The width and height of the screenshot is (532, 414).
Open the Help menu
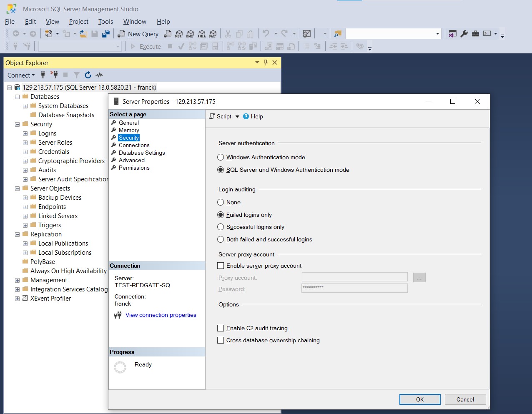click(163, 22)
